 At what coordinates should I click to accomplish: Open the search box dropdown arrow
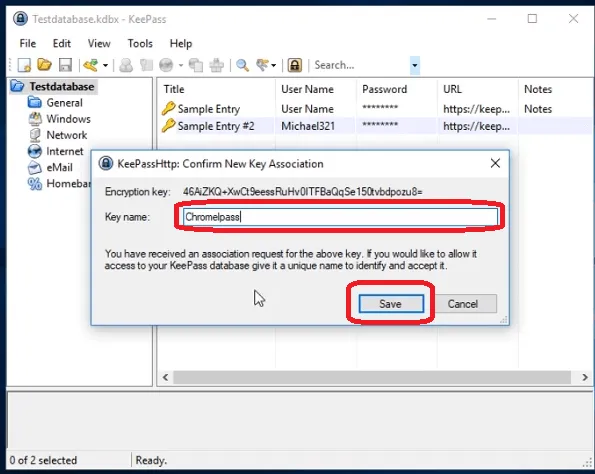click(x=415, y=65)
